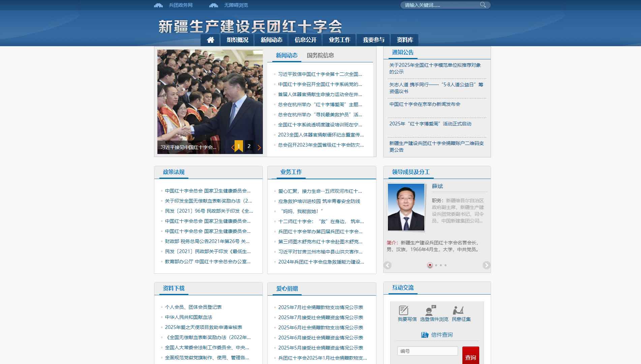Open 薛斌 name link
The width and height of the screenshot is (641, 364).
point(437,186)
